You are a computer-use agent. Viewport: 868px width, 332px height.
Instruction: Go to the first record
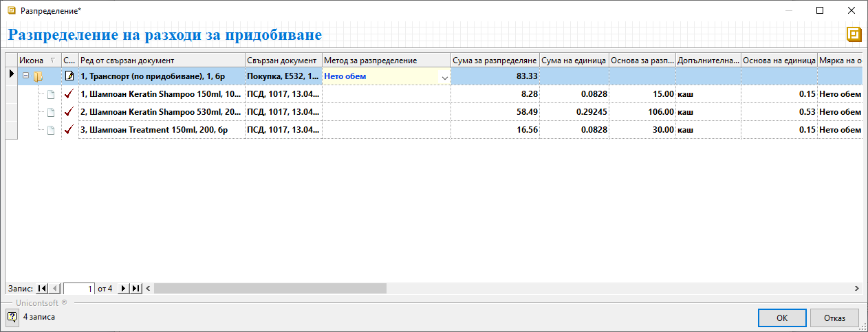42,289
